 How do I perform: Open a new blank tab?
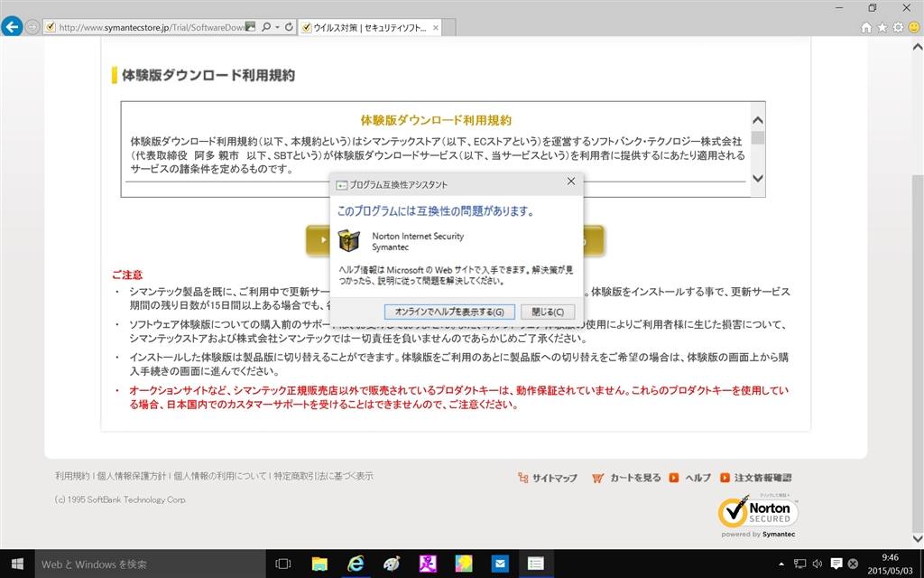coord(448,28)
